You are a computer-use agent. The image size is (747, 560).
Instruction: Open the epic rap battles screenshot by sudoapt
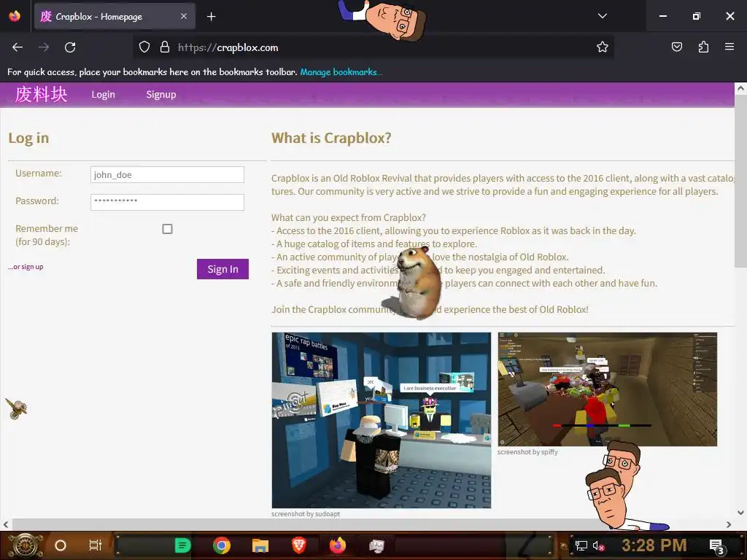381,420
